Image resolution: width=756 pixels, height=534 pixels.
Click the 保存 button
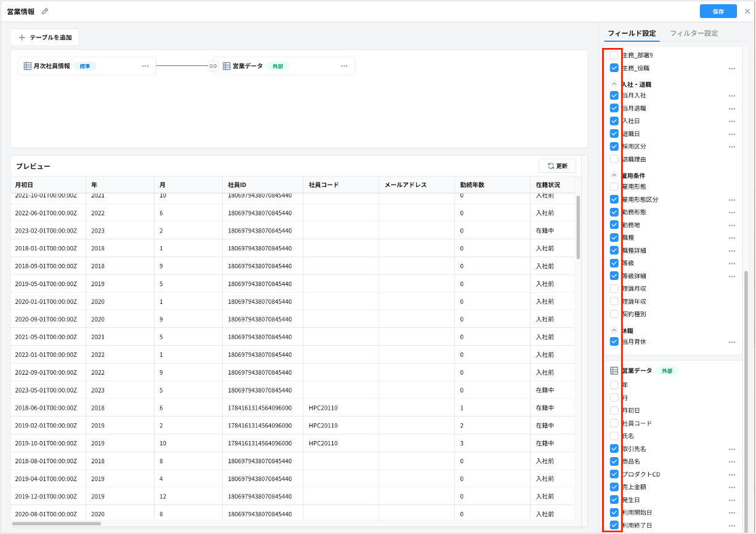tap(718, 12)
